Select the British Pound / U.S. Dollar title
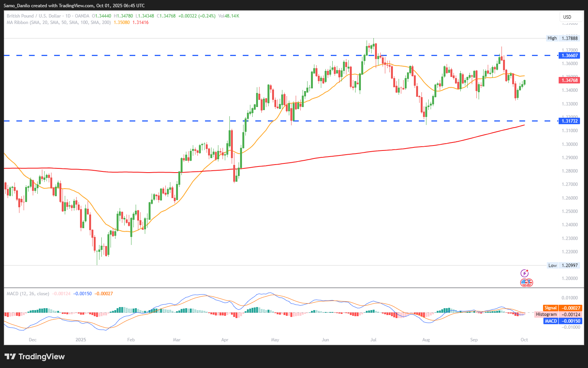The width and height of the screenshot is (588, 368). click(34, 16)
